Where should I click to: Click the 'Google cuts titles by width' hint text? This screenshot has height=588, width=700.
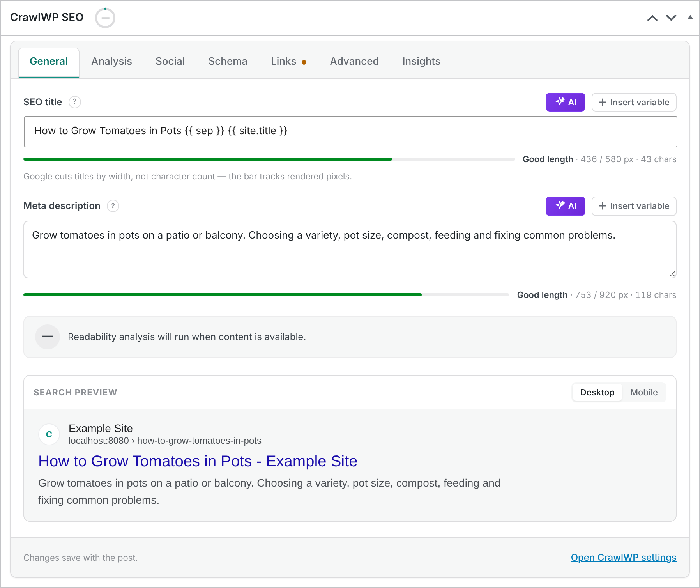pos(187,176)
